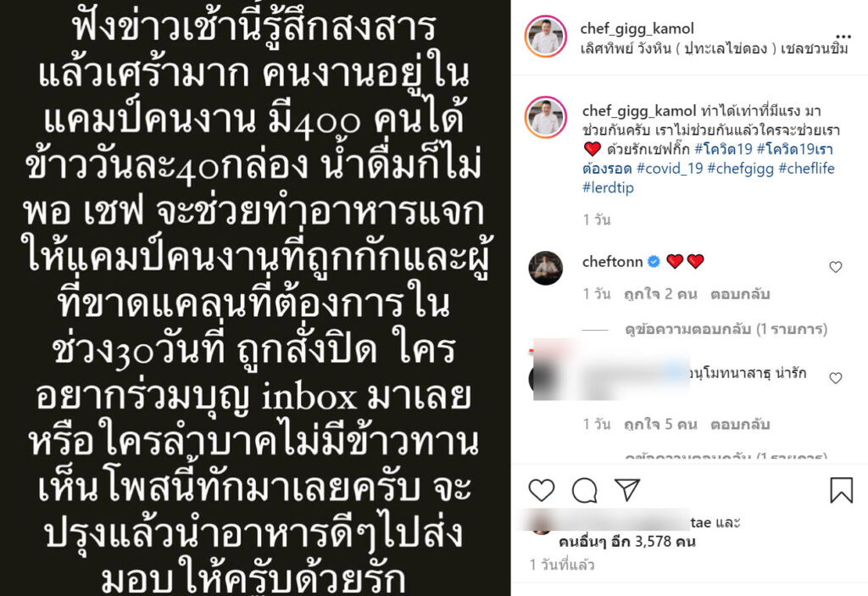
Task: Open the #covid_19 hashtag
Action: pos(670,169)
